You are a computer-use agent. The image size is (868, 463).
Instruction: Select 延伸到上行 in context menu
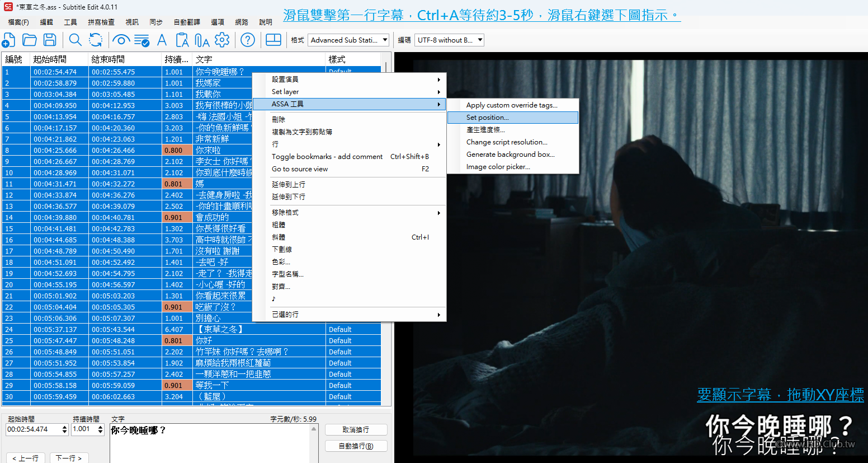[x=350, y=185]
